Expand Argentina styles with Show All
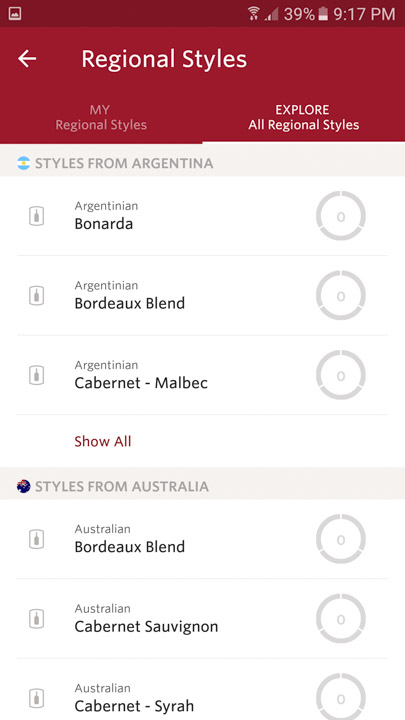405x720 pixels. point(103,441)
